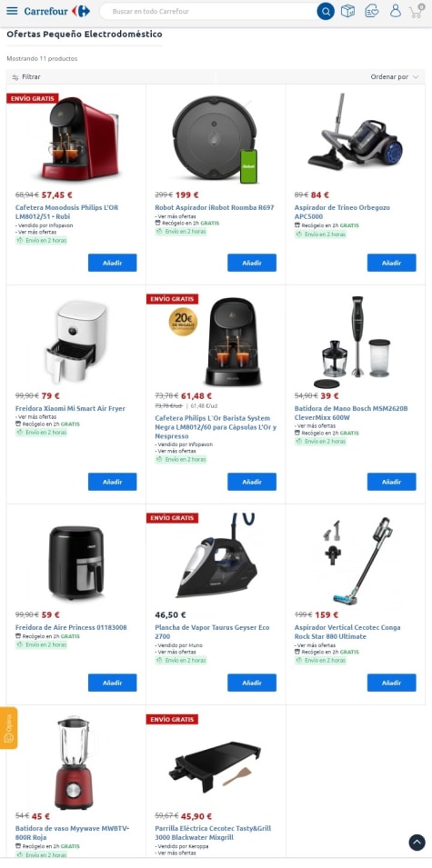
Task: Open the orange Opina feedback tab
Action: click(x=8, y=728)
